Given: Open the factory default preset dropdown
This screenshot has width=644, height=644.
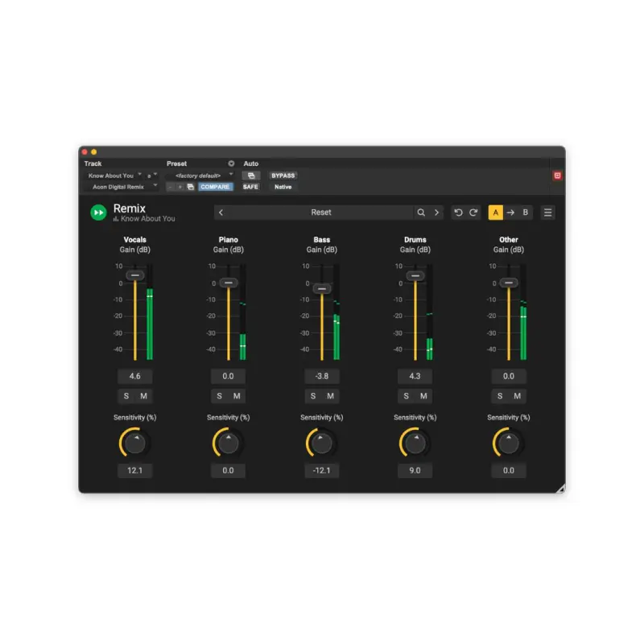Looking at the screenshot, I should (x=200, y=175).
